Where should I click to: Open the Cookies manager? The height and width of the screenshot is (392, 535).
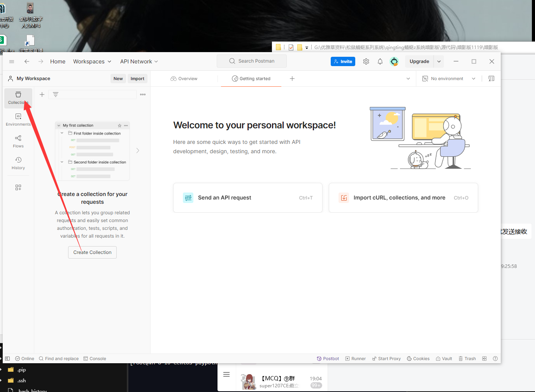pos(418,359)
